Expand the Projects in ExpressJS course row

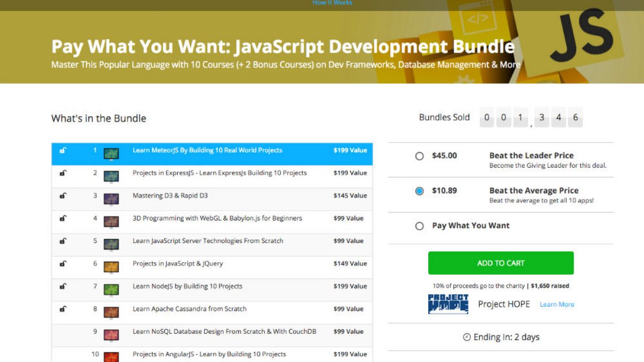coord(219,173)
